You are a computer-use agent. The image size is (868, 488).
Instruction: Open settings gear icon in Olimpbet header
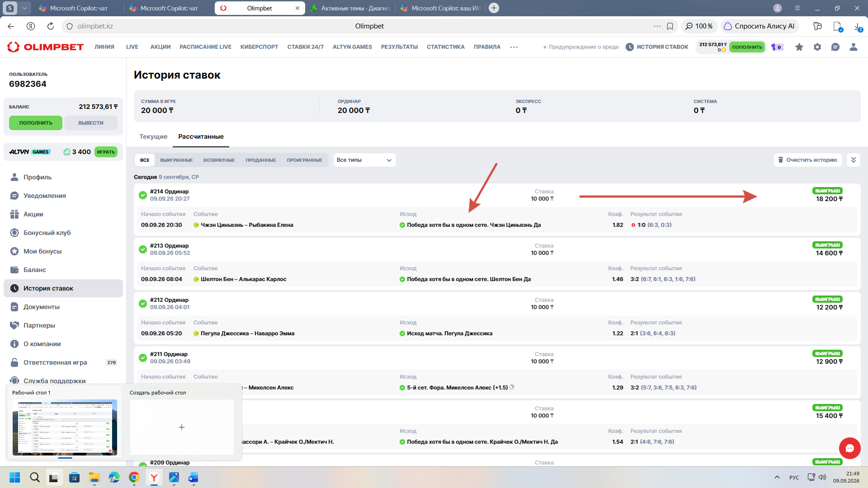[x=817, y=47]
